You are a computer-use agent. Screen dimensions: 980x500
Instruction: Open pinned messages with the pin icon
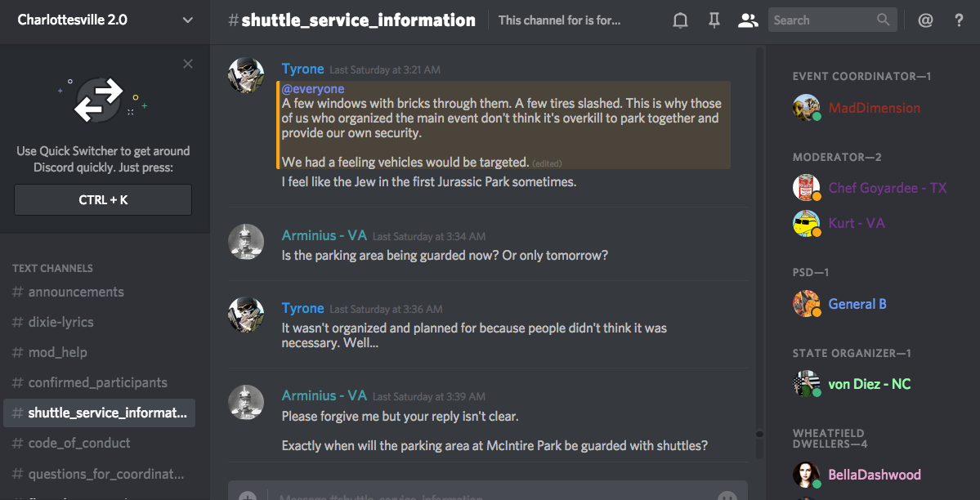714,20
